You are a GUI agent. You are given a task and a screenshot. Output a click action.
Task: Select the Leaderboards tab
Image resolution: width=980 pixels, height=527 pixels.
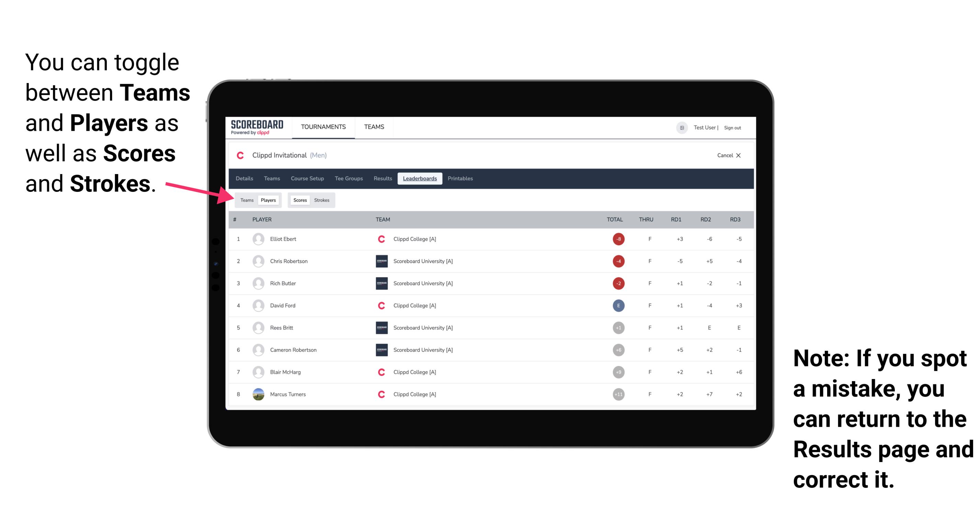pyautogui.click(x=420, y=179)
